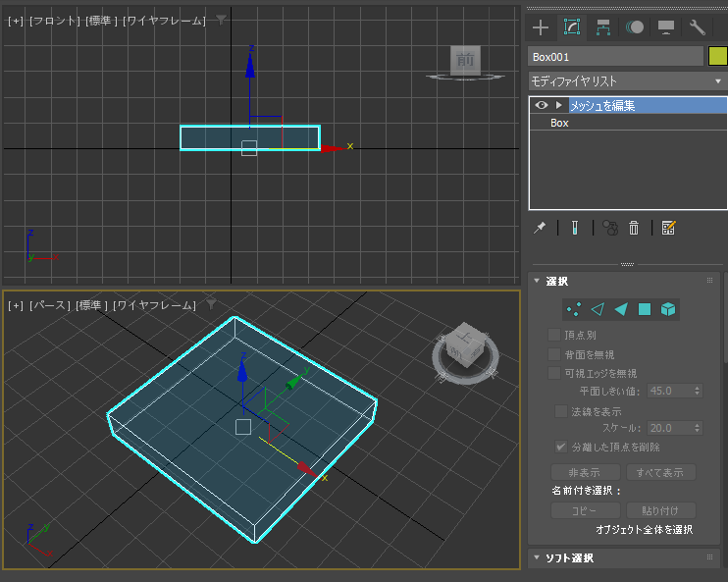The height and width of the screenshot is (582, 728).
Task: Open the Motion command panel tab
Action: [635, 27]
